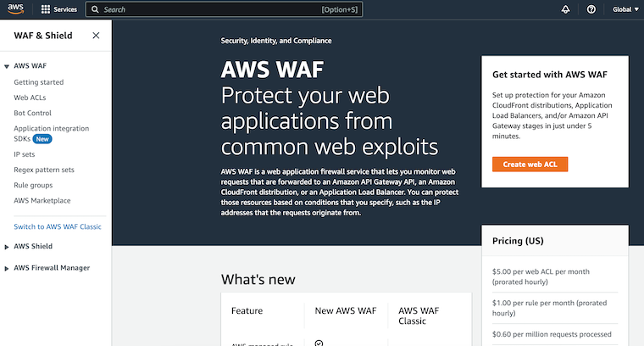
Task: Click the Services menu label
Action: pos(65,9)
